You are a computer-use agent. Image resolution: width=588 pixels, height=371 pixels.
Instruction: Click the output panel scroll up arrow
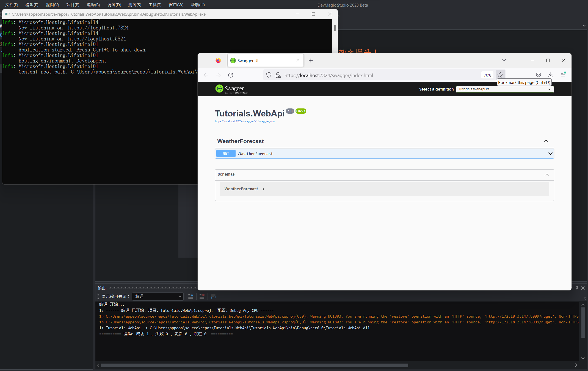(x=583, y=305)
